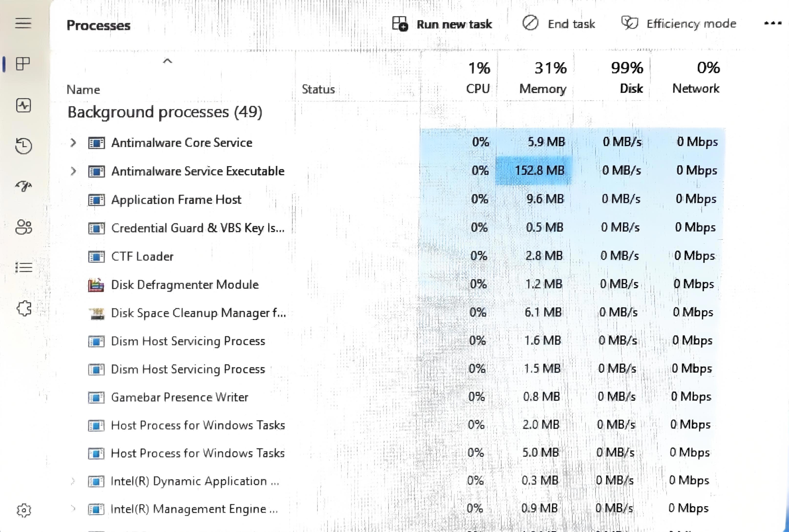
Task: Click the Disk Defragmenter Module icon
Action: click(96, 285)
